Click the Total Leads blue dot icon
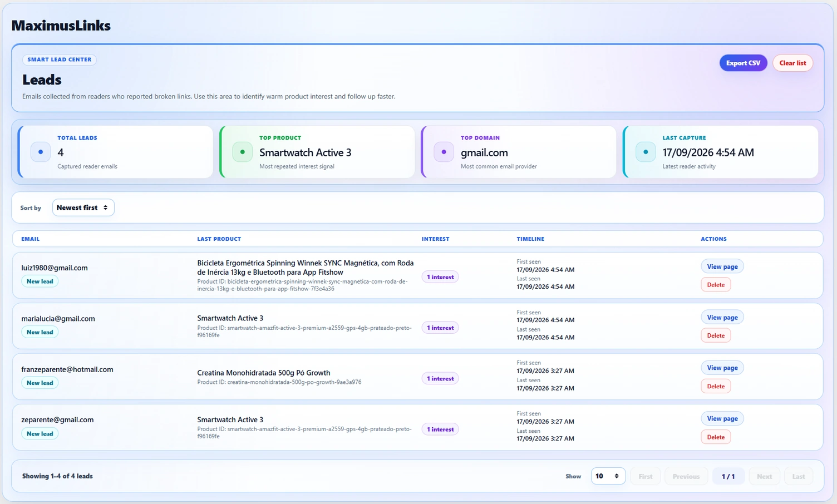Image resolution: width=837 pixels, height=504 pixels. 41,152
